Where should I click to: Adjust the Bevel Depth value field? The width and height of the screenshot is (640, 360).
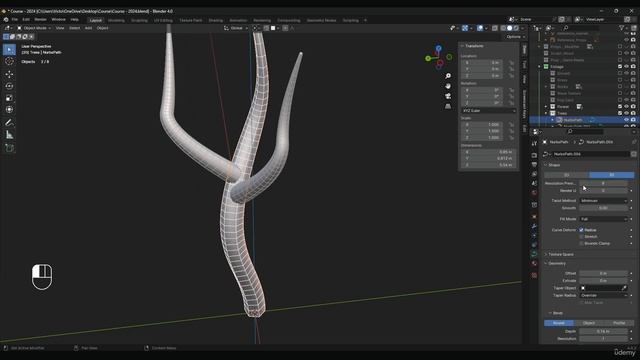[604, 331]
